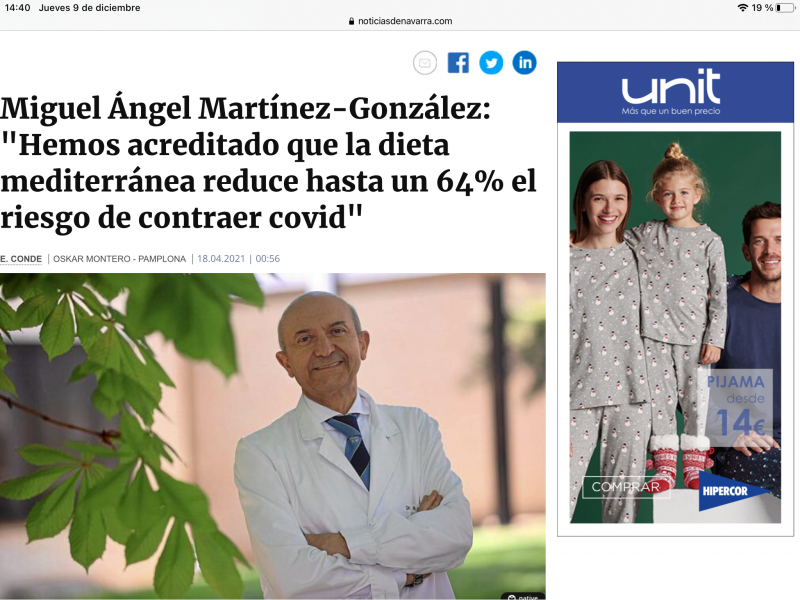Tap the lock icon beside the URL

tap(351, 21)
